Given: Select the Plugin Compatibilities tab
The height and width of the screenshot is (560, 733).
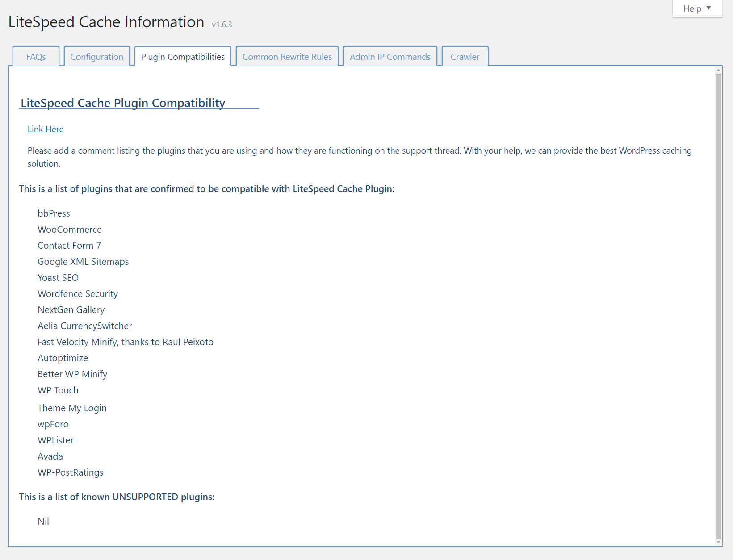Looking at the screenshot, I should pos(183,57).
